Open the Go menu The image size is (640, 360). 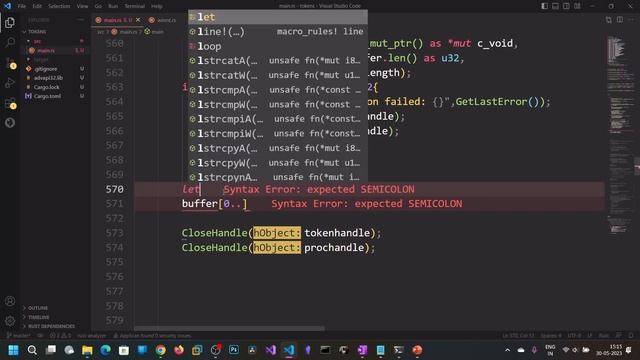tap(98, 6)
